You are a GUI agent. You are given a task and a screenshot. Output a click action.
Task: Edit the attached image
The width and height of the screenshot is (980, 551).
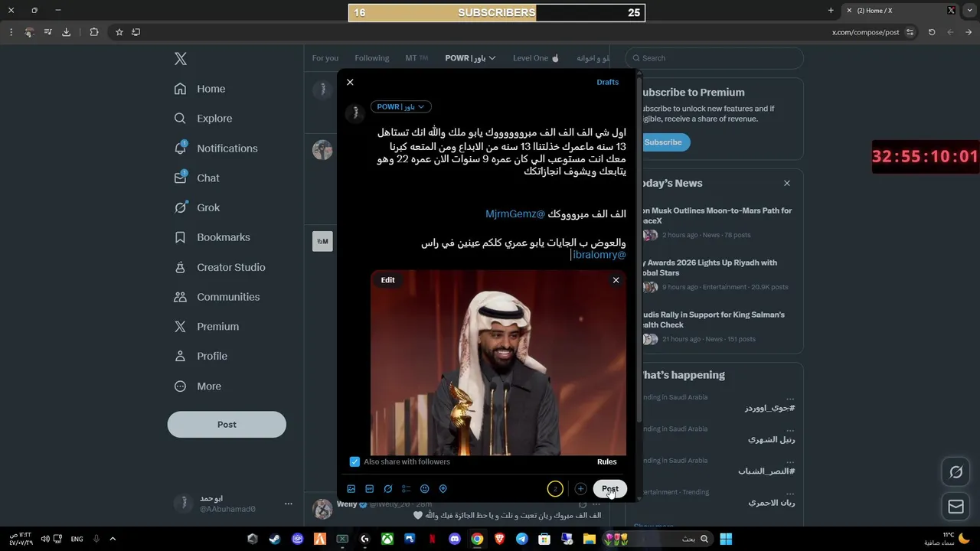(x=388, y=280)
